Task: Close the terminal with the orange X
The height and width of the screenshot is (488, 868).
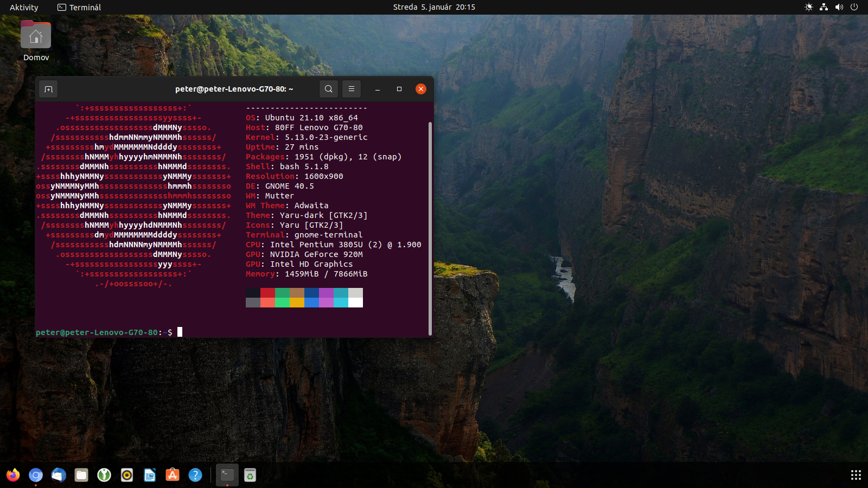Action: pos(421,89)
